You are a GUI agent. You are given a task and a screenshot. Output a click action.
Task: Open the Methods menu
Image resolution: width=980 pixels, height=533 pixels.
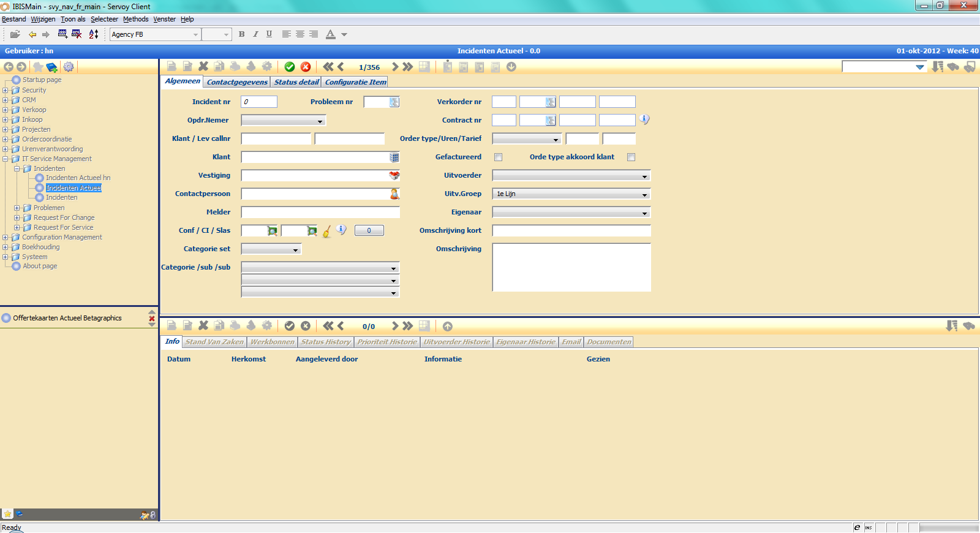click(x=135, y=19)
